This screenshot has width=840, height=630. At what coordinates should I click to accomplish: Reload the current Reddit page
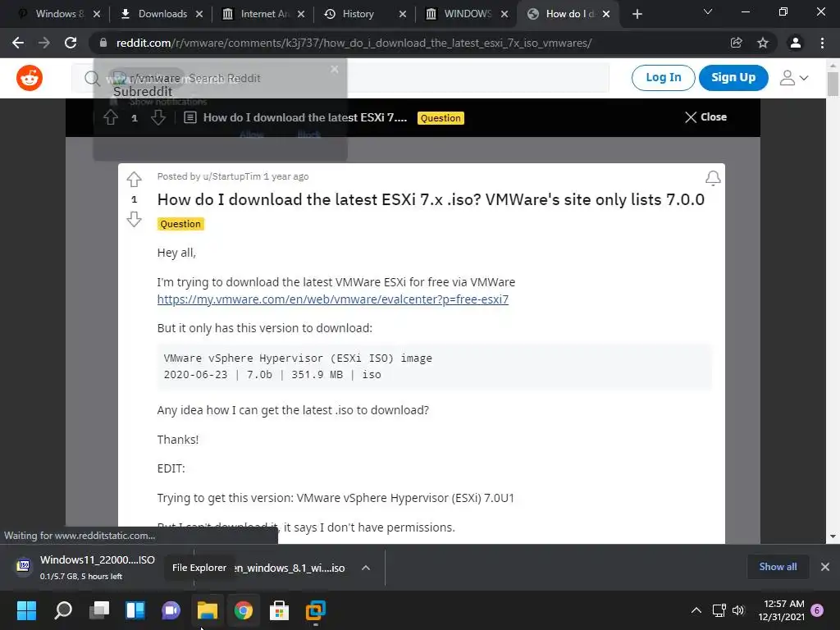pyautogui.click(x=71, y=43)
